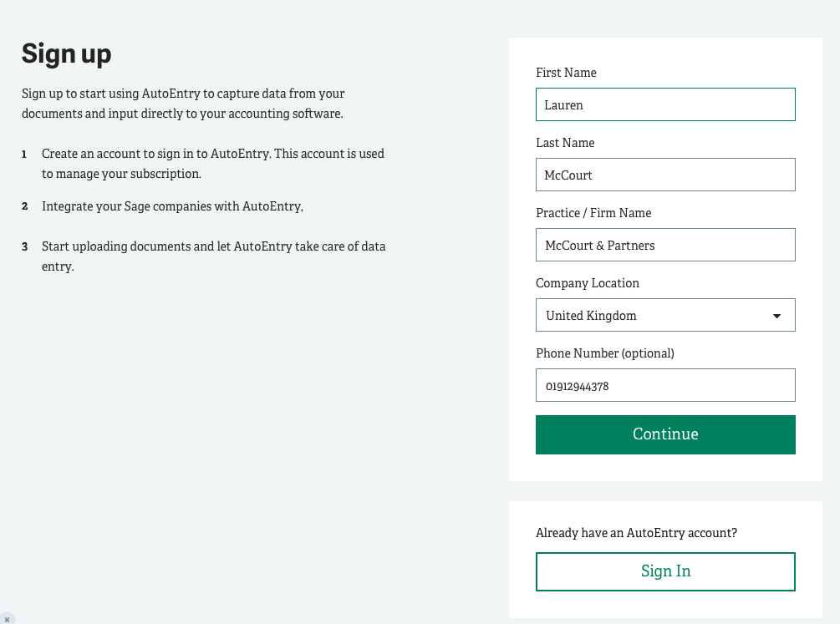Click the Last Name label
This screenshot has width=840, height=624.
[565, 143]
